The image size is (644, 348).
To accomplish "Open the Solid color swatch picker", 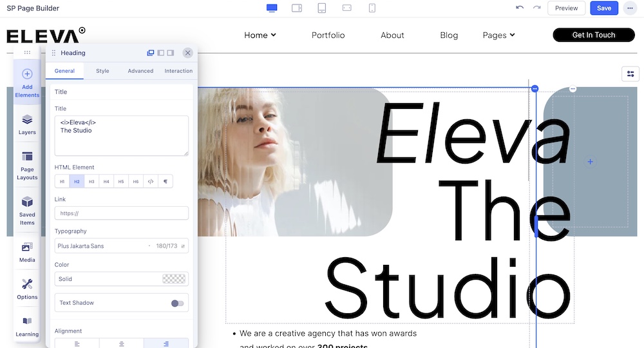I will [174, 279].
